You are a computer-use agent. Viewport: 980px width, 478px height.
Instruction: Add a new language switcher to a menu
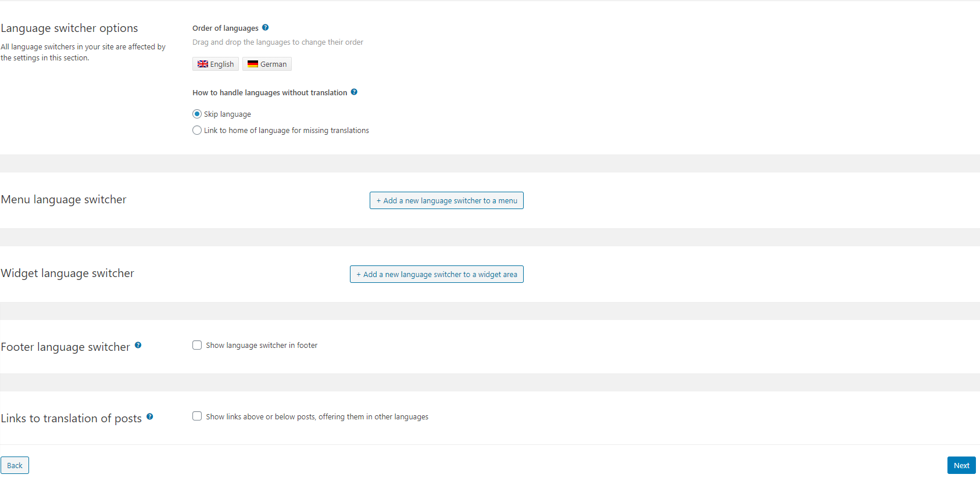coord(446,200)
